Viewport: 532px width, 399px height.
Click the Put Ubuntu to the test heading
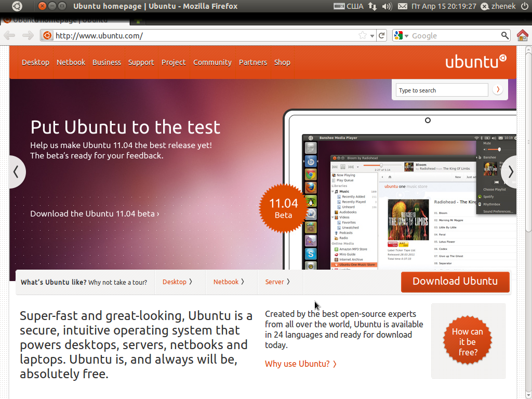coord(125,127)
